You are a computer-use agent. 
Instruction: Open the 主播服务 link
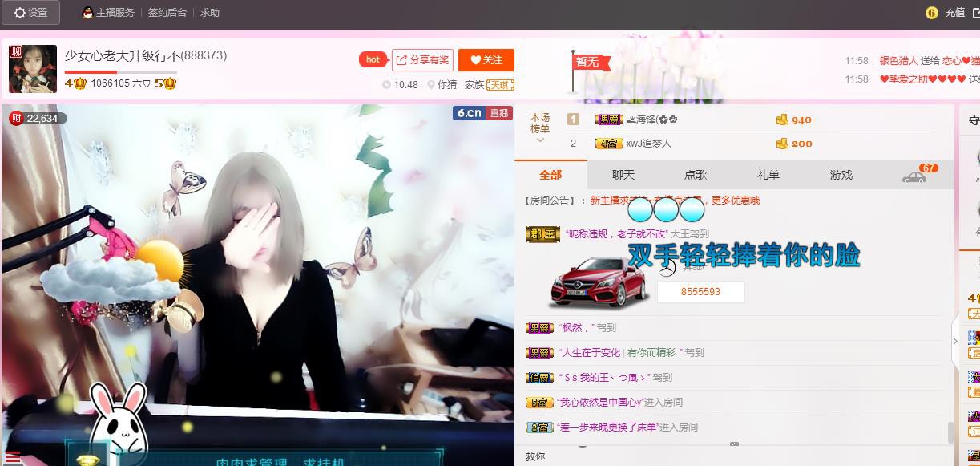[115, 13]
